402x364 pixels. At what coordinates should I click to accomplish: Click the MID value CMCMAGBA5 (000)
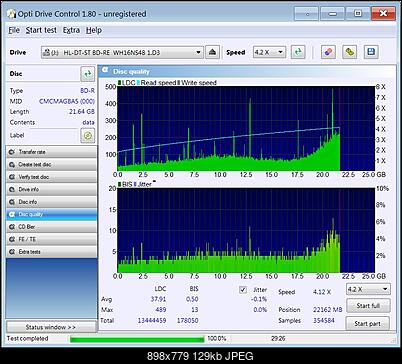tap(67, 101)
